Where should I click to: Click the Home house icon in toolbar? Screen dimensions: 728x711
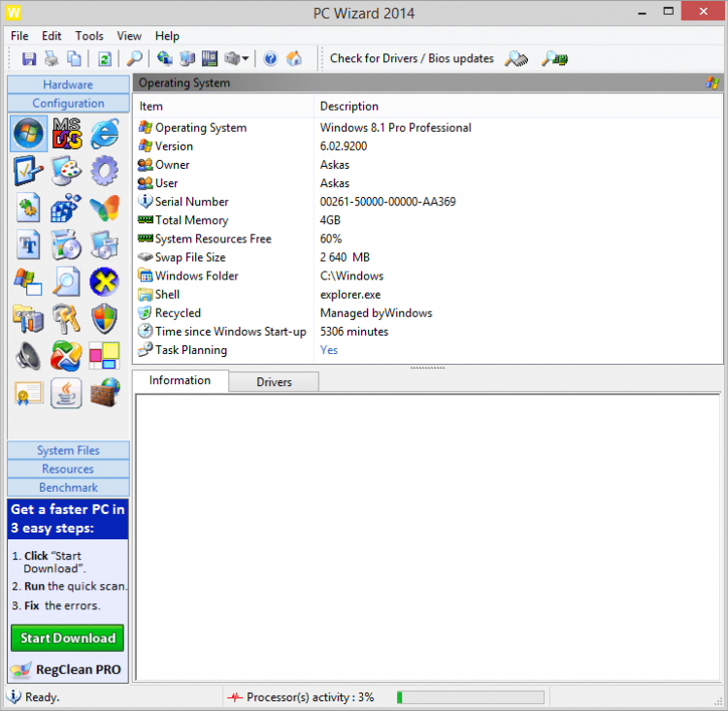pyautogui.click(x=294, y=59)
